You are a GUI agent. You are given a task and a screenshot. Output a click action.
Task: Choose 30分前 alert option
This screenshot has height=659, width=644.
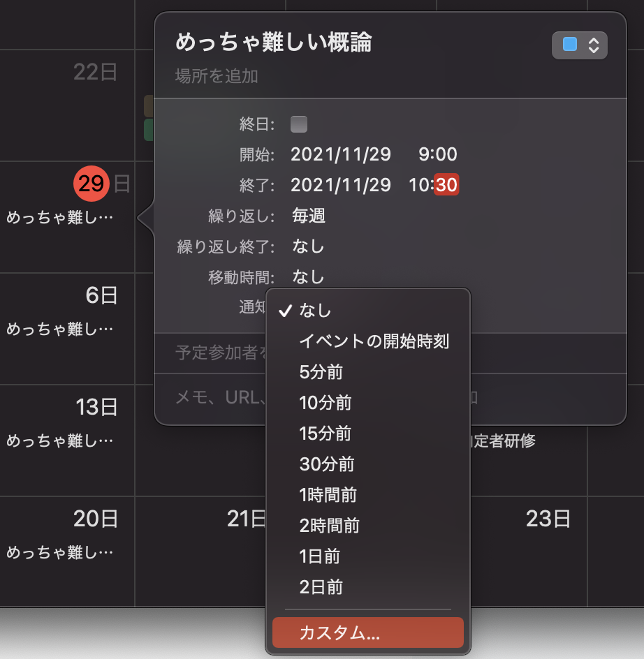tap(326, 464)
